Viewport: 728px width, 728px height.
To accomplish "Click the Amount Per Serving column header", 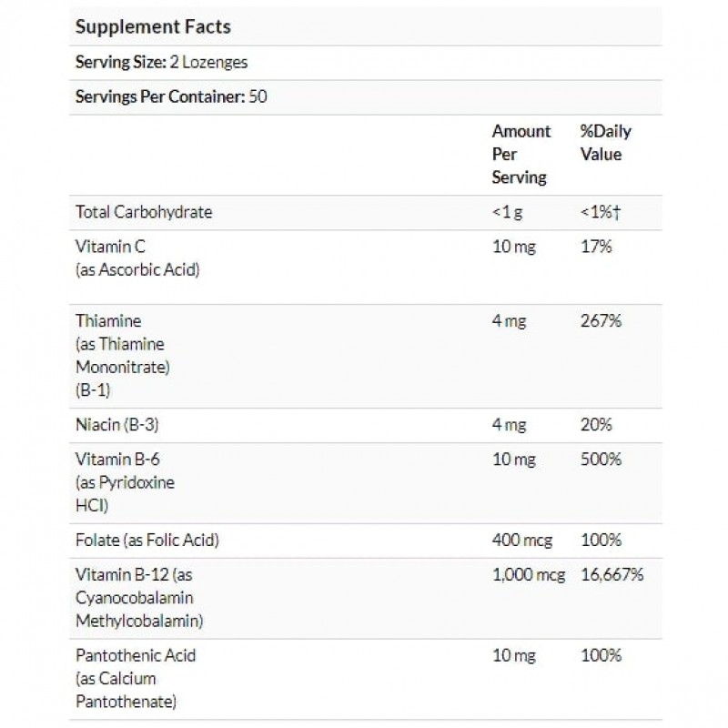I will pyautogui.click(x=521, y=155).
